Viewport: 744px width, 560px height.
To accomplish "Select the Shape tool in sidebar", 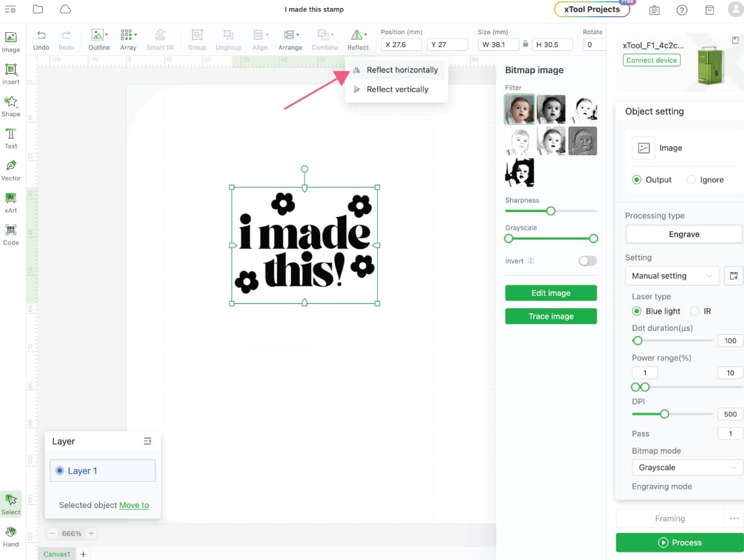I will 11,105.
